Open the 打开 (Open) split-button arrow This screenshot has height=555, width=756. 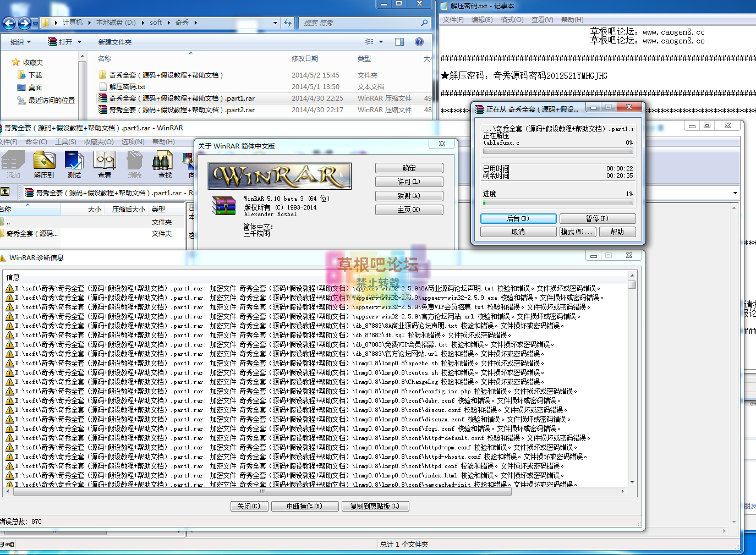80,42
